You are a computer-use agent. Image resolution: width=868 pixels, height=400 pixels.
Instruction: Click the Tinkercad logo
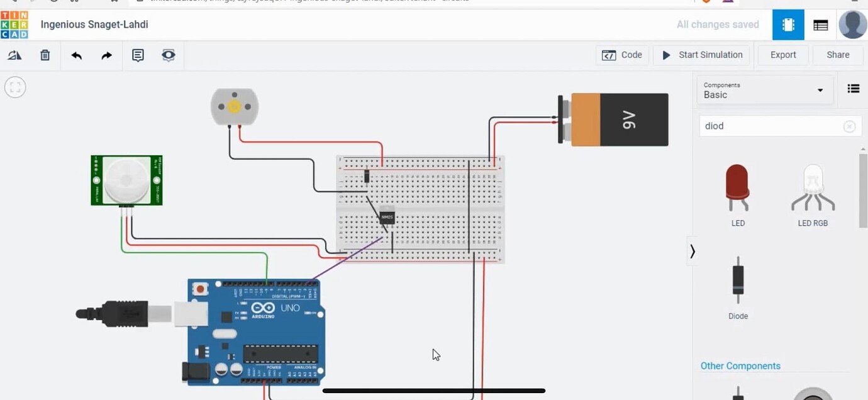point(14,24)
